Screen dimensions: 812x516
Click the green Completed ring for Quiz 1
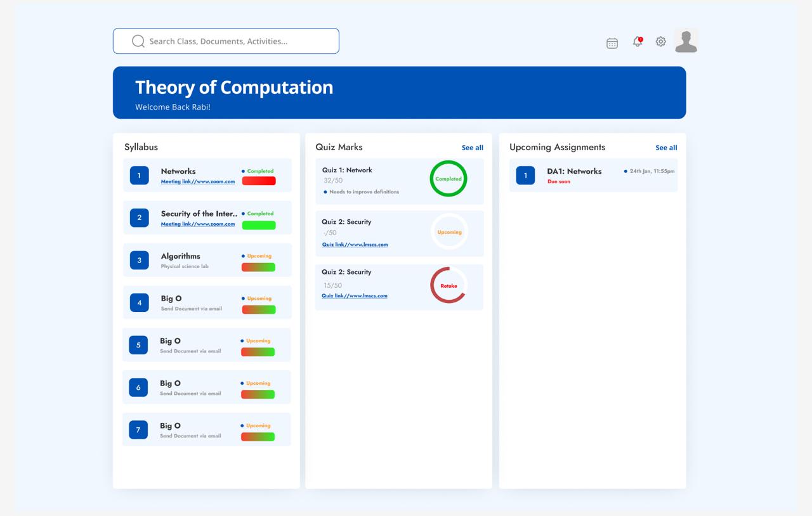point(449,179)
